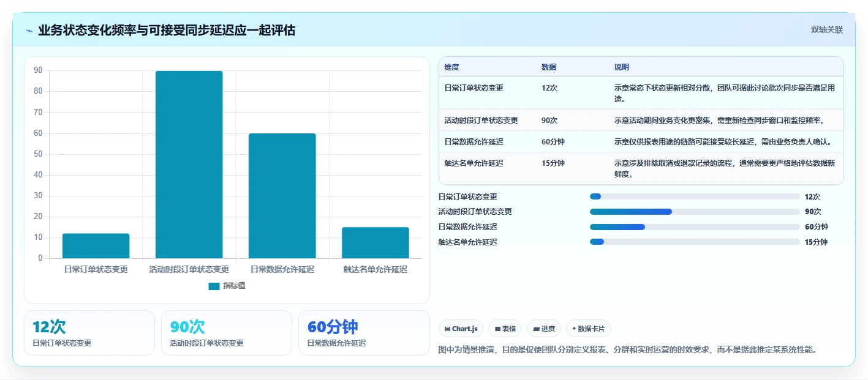The image size is (868, 380).
Task: Click x-axis label 日常数据允许延迟 under the chart
Action: pyautogui.click(x=282, y=269)
